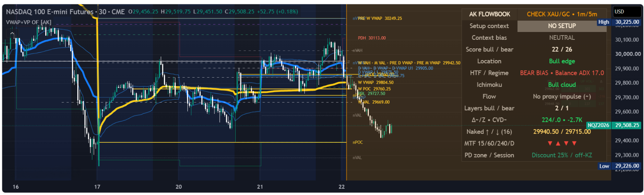Click the date 22 on time axis
Screen dimensions: 644x195
[x=342, y=187]
